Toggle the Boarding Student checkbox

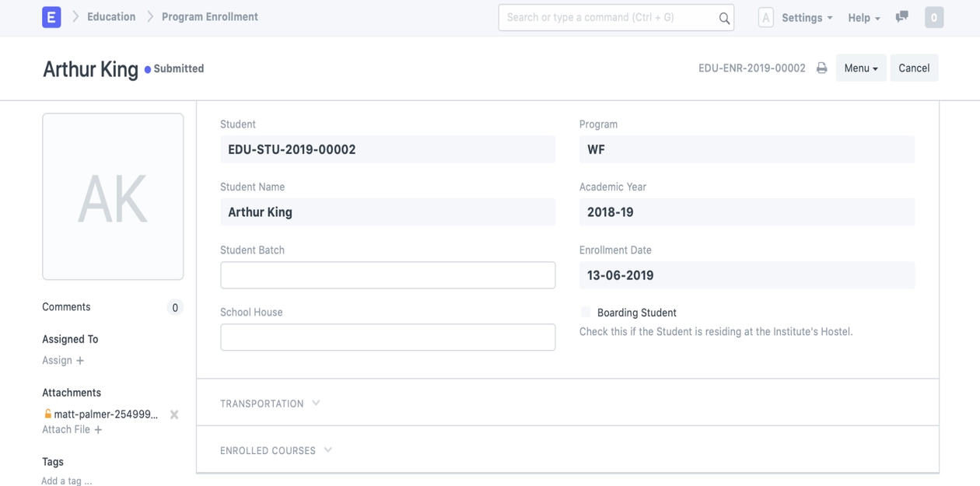click(586, 313)
